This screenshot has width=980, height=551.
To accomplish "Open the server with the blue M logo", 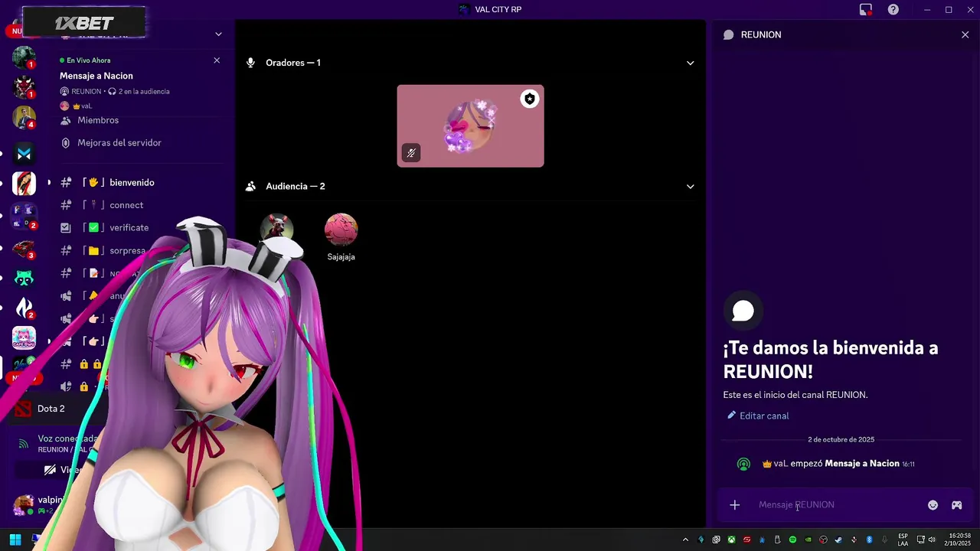I will click(x=24, y=154).
